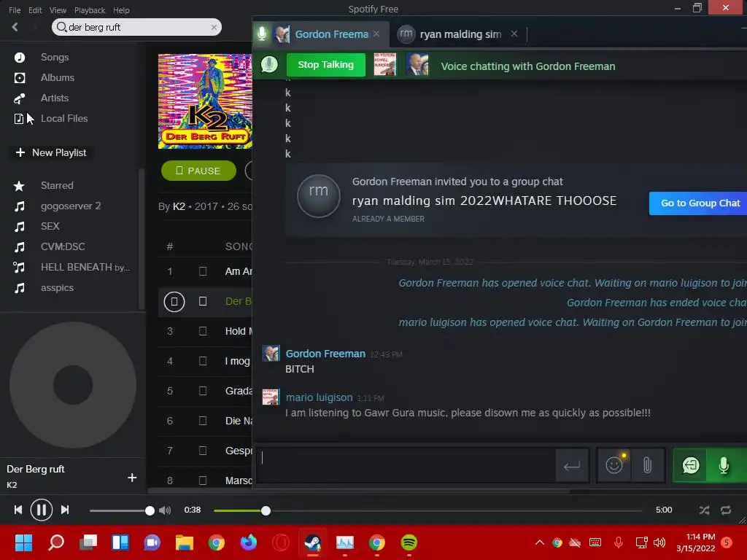Click Go to Group Chat button
747x560 pixels.
(x=698, y=203)
